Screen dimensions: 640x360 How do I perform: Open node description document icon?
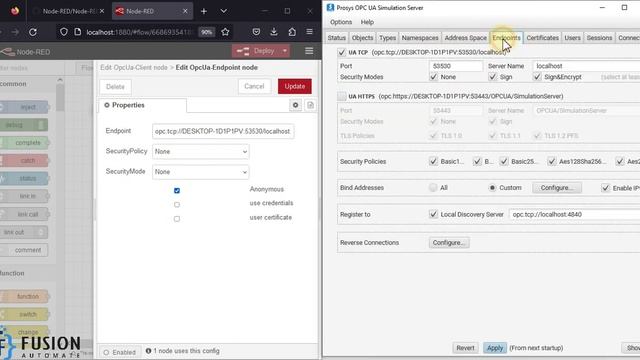[x=310, y=105]
